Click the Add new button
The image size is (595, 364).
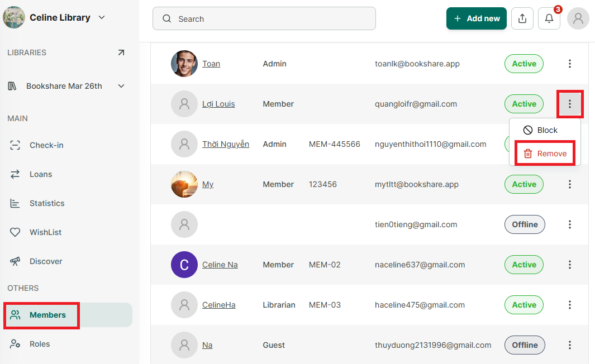pos(476,18)
